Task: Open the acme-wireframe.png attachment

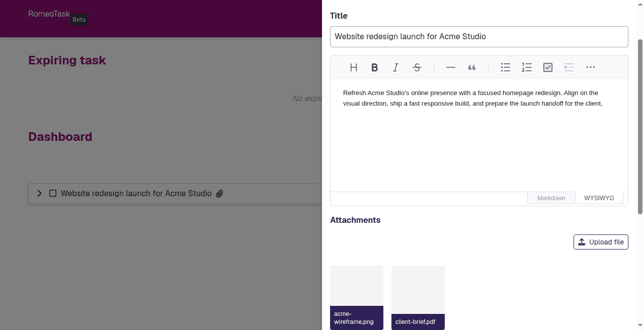Action: [x=357, y=298]
